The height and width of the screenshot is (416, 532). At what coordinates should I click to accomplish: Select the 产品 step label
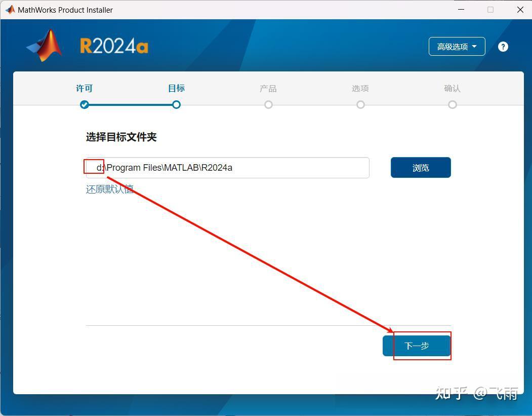click(x=268, y=88)
